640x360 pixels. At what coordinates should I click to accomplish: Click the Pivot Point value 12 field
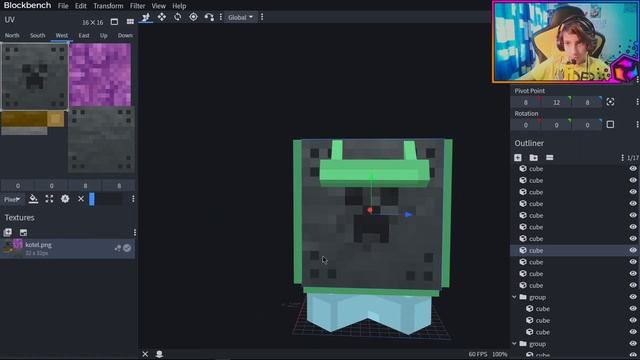point(556,102)
